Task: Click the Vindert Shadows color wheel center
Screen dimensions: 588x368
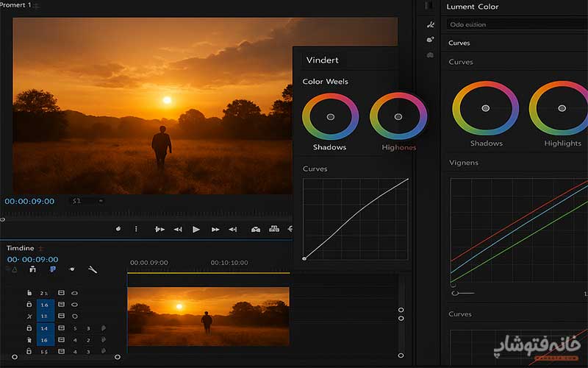Action: (330, 117)
